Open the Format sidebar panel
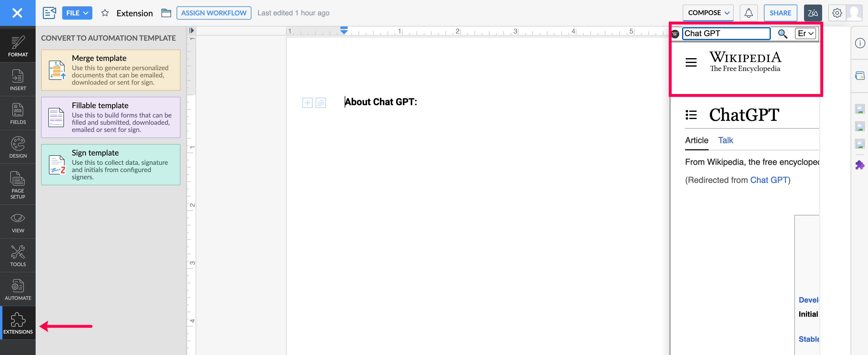868x355 pixels. 18,46
